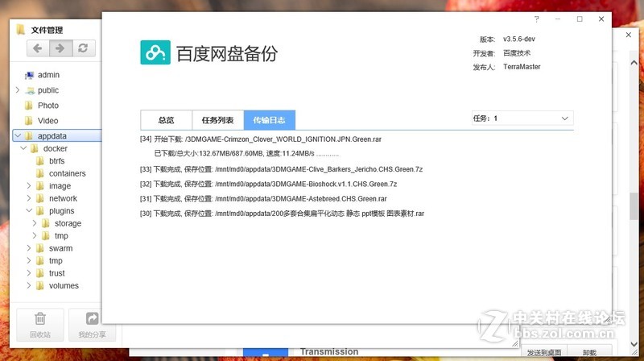
Task: Select the network folder
Action: click(63, 198)
